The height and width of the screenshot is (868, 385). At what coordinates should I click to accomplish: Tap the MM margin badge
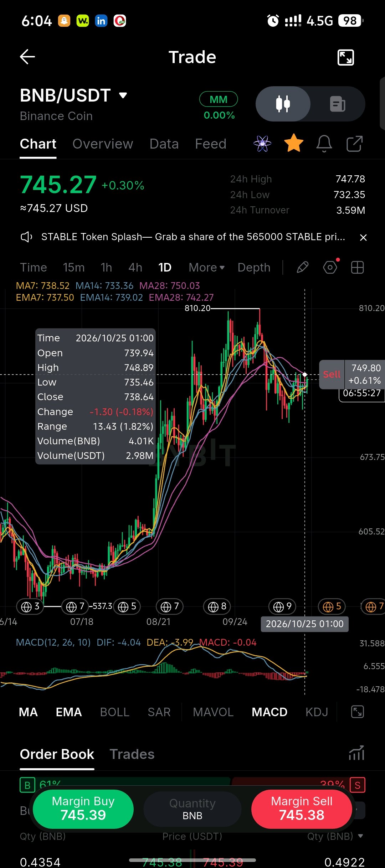click(219, 99)
